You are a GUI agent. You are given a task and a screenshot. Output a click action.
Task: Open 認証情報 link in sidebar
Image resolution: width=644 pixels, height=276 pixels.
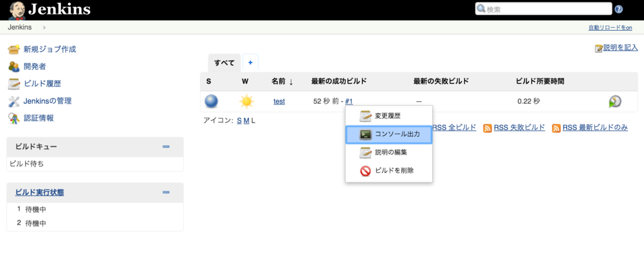click(38, 118)
